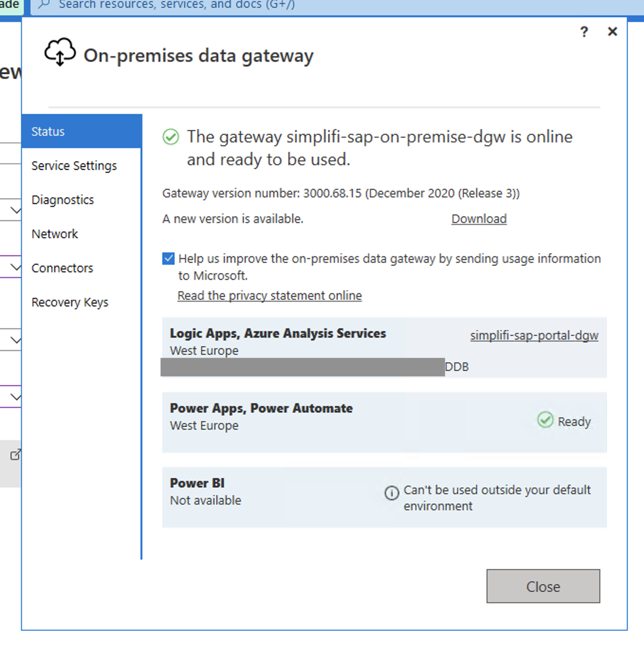
Task: Click 'Can't be used outside your default environment' text
Action: pyautogui.click(x=497, y=498)
